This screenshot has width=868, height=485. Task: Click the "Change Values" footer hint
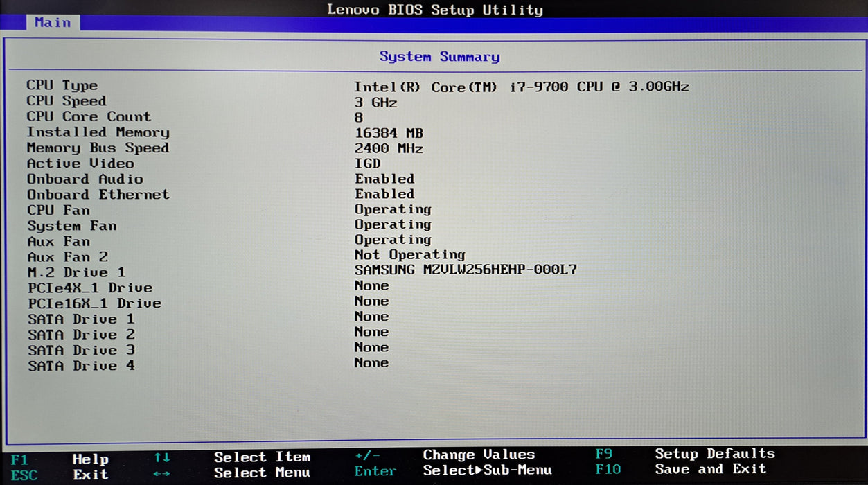click(x=479, y=455)
